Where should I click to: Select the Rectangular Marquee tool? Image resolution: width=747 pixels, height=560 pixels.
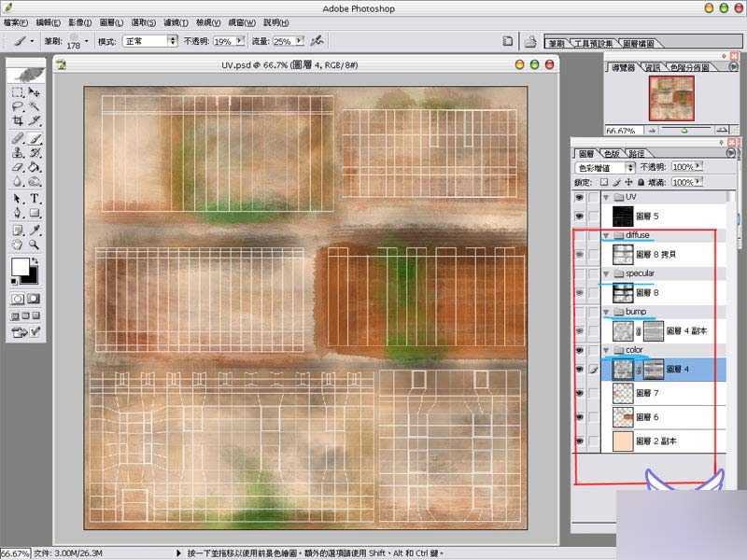[18, 92]
